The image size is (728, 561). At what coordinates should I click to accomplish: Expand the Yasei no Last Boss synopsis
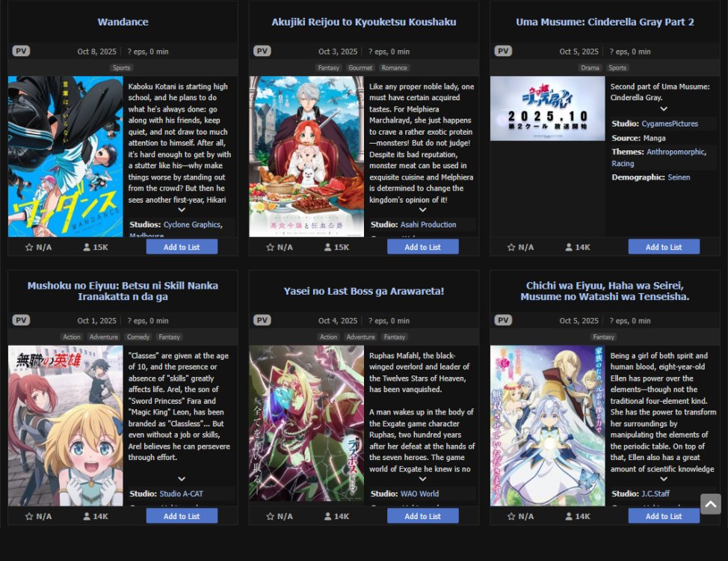[422, 479]
